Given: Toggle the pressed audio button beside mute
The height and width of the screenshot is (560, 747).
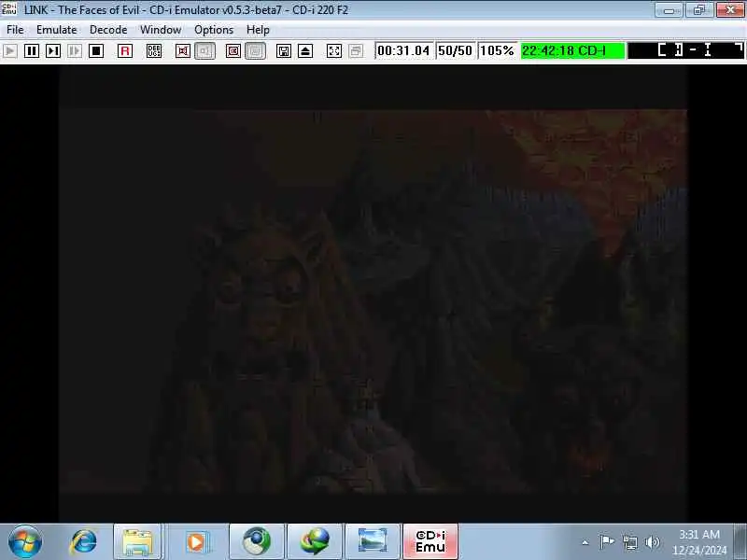Looking at the screenshot, I should (x=204, y=51).
